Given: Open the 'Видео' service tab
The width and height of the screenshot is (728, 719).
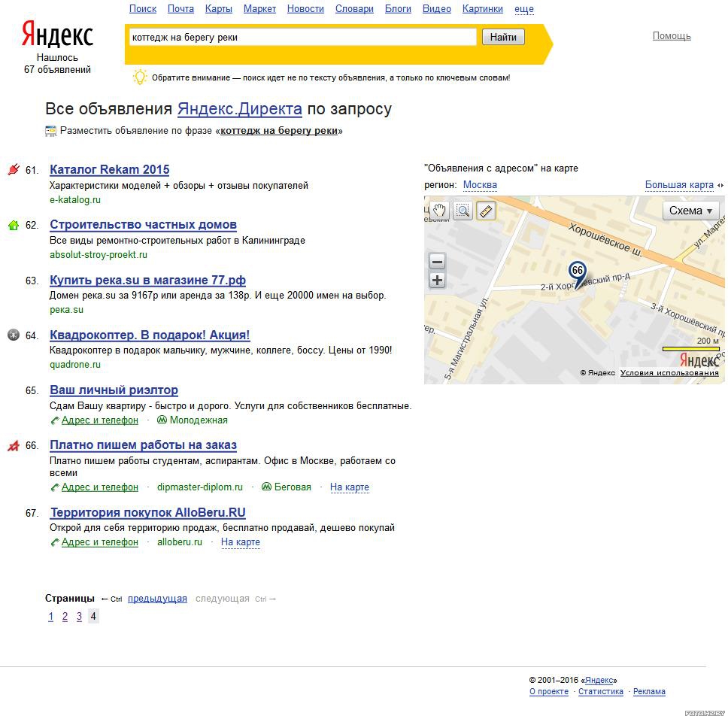Looking at the screenshot, I should 436,9.
